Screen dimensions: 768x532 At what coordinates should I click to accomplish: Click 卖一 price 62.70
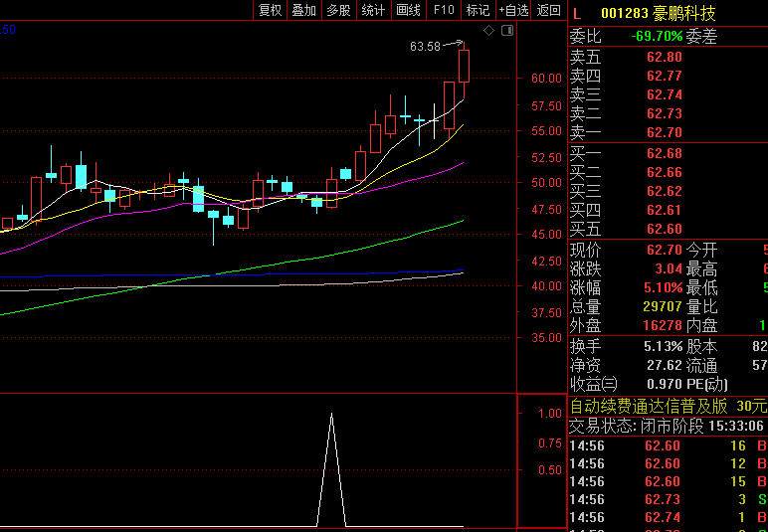pos(665,132)
